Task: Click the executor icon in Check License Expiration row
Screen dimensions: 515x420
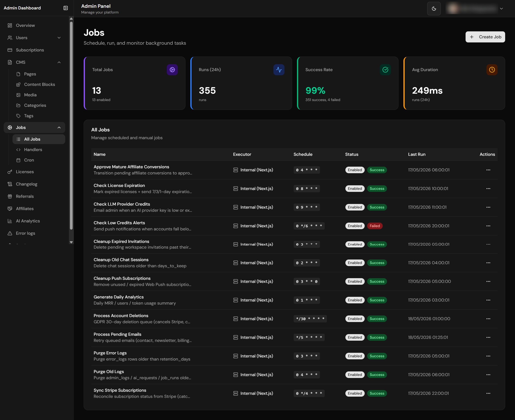Action: pyautogui.click(x=235, y=188)
